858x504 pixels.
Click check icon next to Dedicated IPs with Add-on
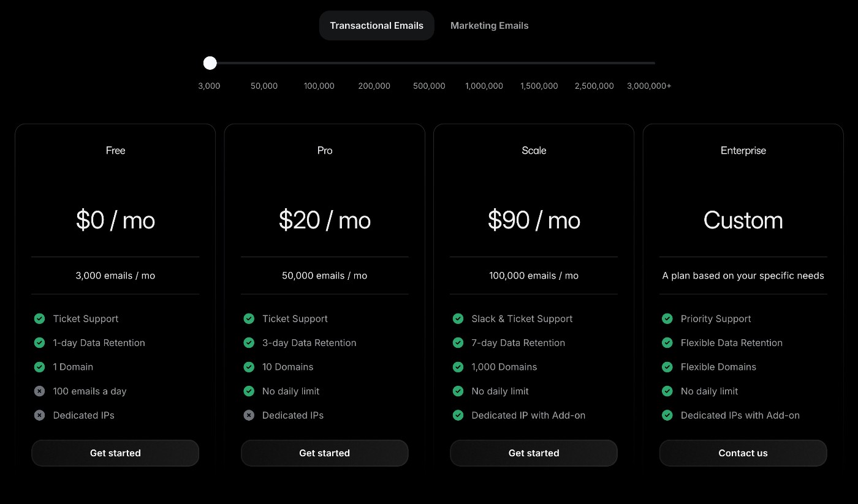coord(667,415)
